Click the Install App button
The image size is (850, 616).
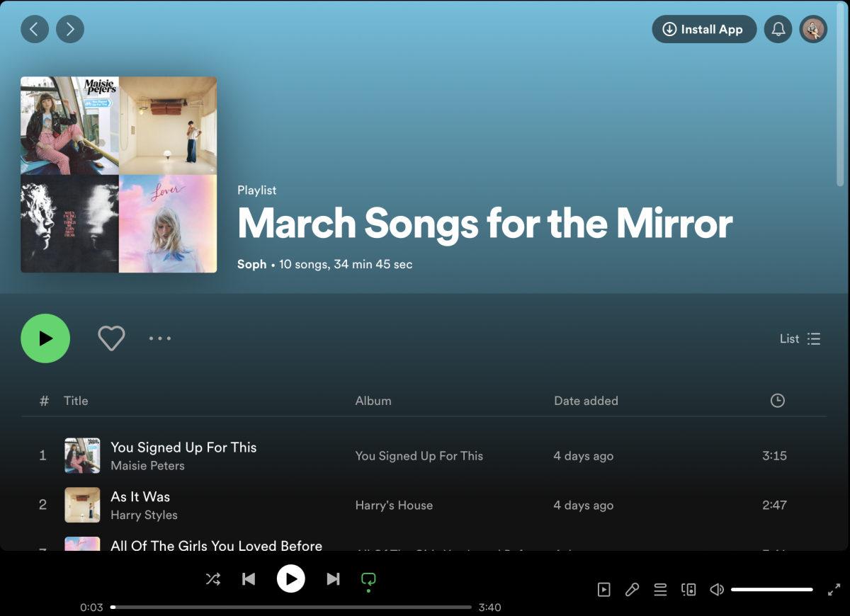coord(704,29)
